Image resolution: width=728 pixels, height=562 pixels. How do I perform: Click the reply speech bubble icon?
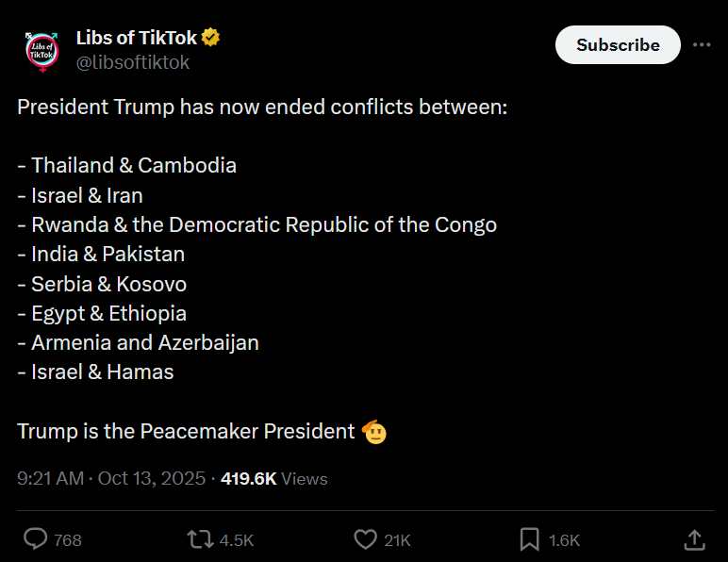tap(36, 539)
